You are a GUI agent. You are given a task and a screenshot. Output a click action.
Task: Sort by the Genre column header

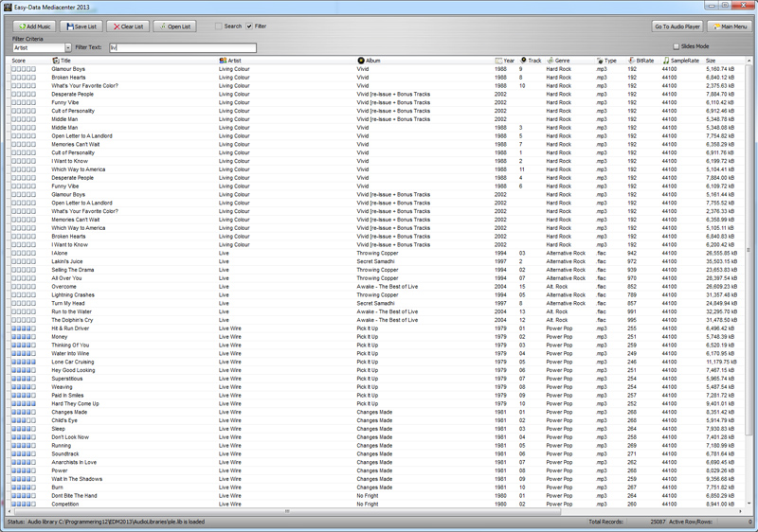point(562,61)
